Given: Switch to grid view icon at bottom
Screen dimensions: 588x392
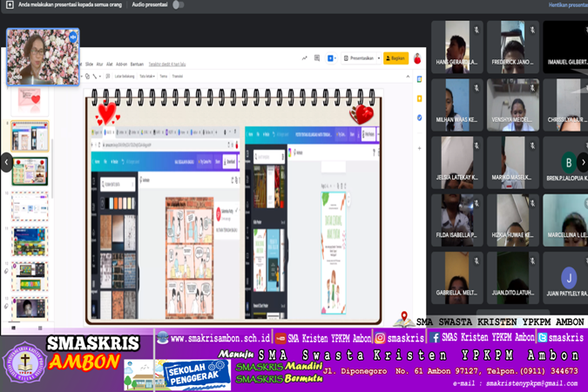Looking at the screenshot, I should (x=40, y=328).
